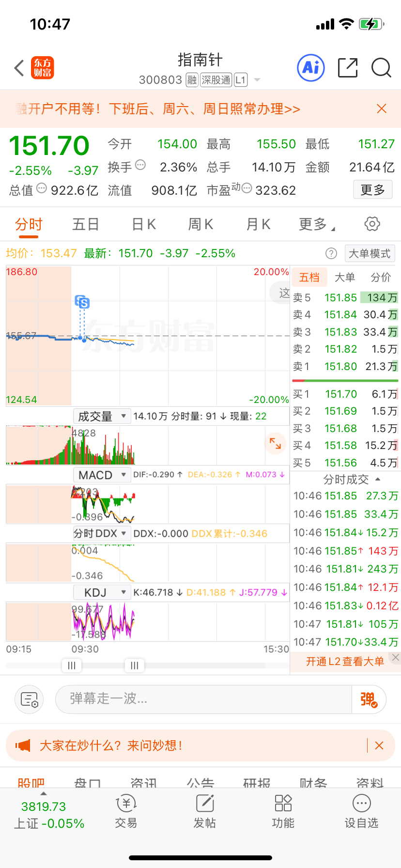Tap the 深股通 tag
The image size is (401, 868).
coord(216,80)
